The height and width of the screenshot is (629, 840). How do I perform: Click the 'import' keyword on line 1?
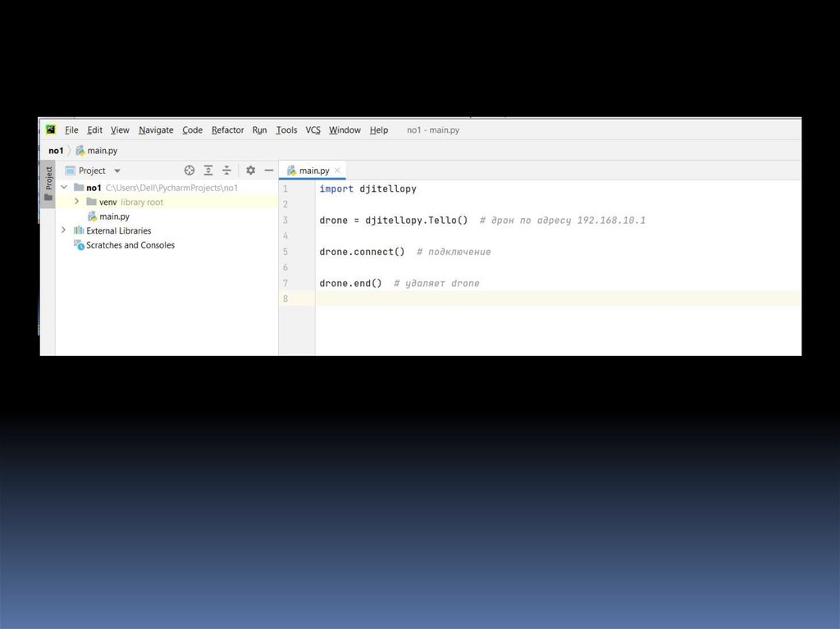tap(336, 189)
